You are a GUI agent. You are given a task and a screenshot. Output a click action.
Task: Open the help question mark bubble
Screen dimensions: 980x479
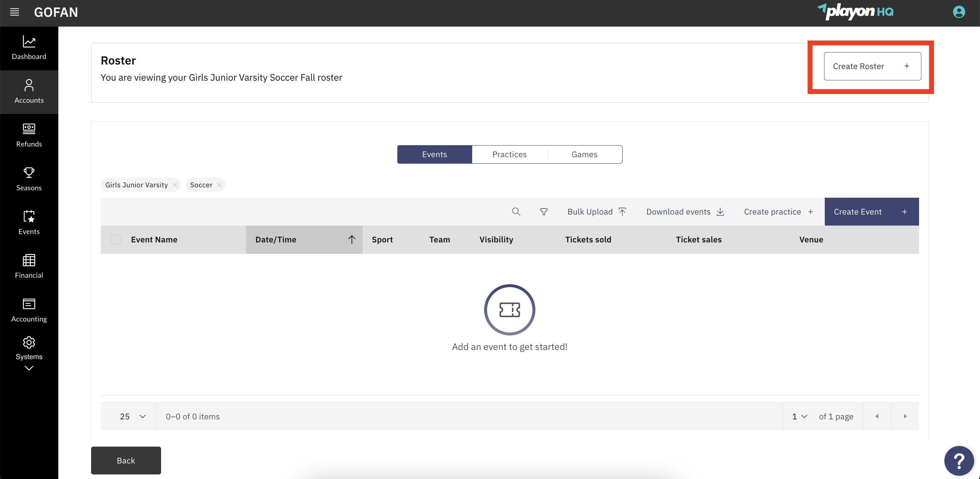(960, 460)
